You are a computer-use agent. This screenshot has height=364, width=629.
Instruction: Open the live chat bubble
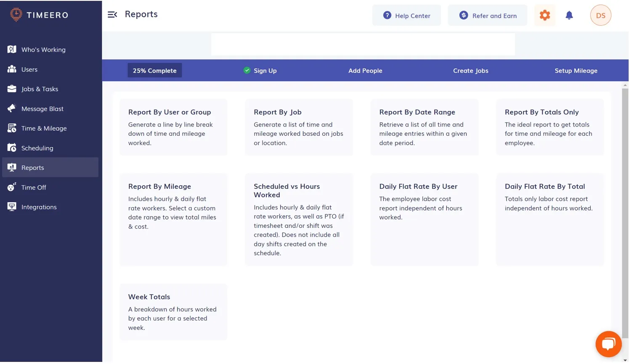coord(608,344)
